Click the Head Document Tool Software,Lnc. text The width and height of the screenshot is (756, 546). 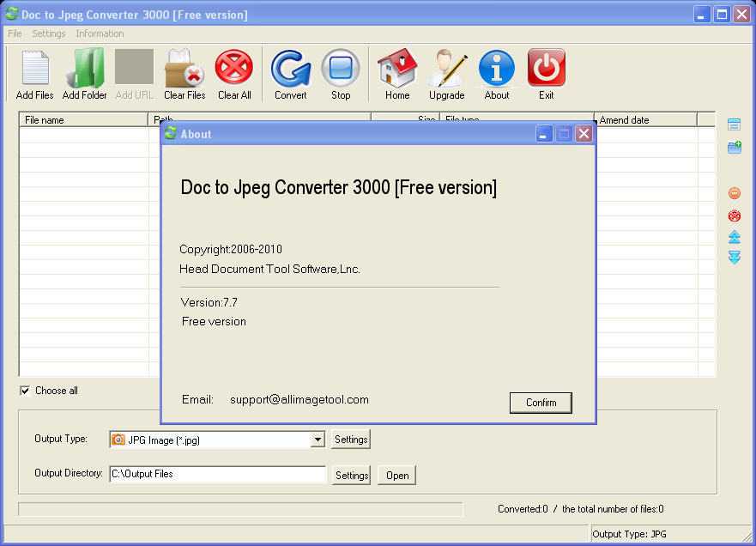point(269,270)
